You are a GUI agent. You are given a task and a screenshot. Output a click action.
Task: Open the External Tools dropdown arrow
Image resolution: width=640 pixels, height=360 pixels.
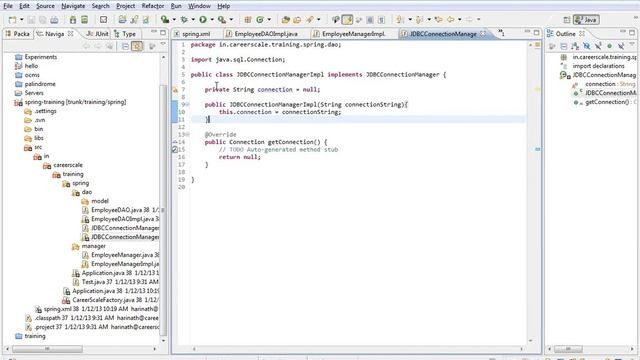[x=231, y=20]
